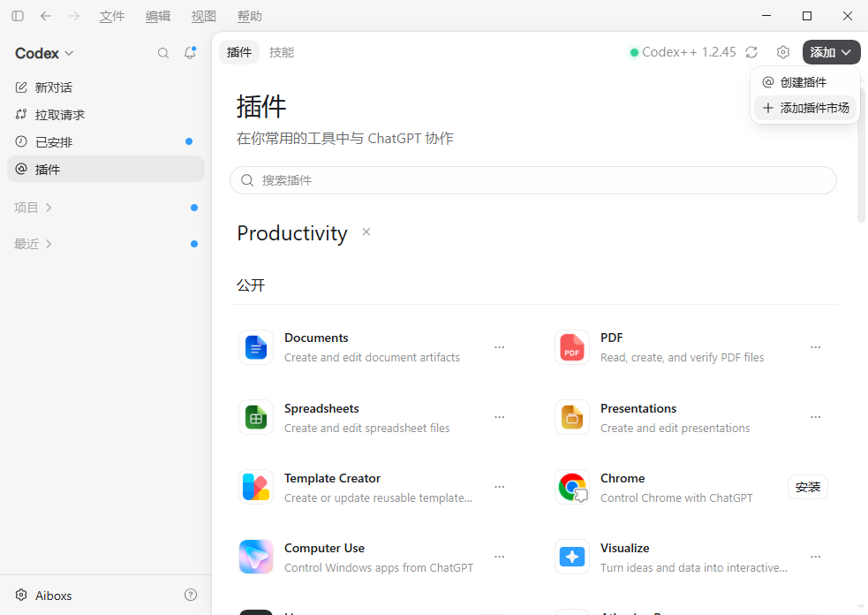Click the Presentations plugin icon
868x615 pixels.
coord(572,417)
